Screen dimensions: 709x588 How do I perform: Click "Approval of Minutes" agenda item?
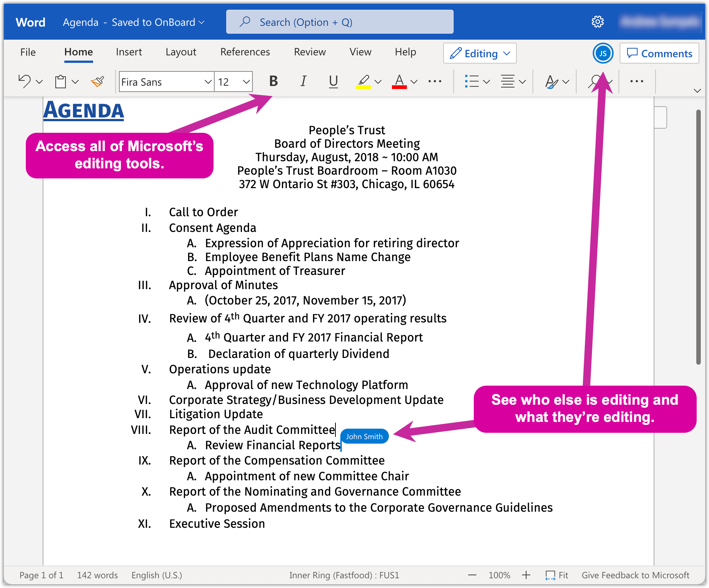223,285
